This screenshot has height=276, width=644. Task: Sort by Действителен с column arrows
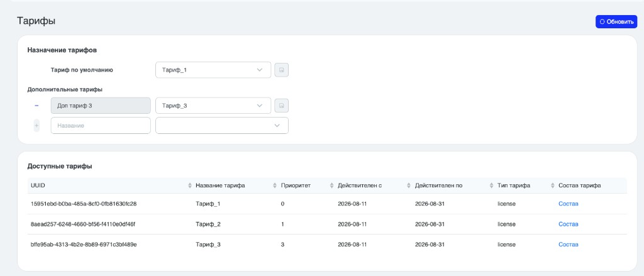pyautogui.click(x=409, y=185)
